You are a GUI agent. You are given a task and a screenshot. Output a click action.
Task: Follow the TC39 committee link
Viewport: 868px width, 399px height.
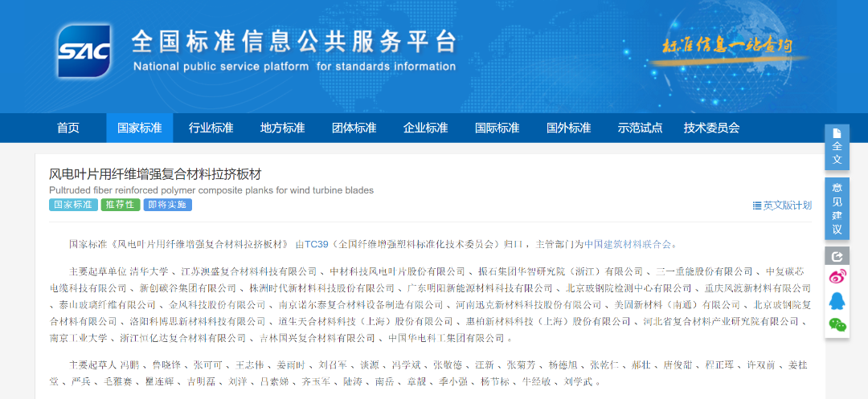point(316,244)
